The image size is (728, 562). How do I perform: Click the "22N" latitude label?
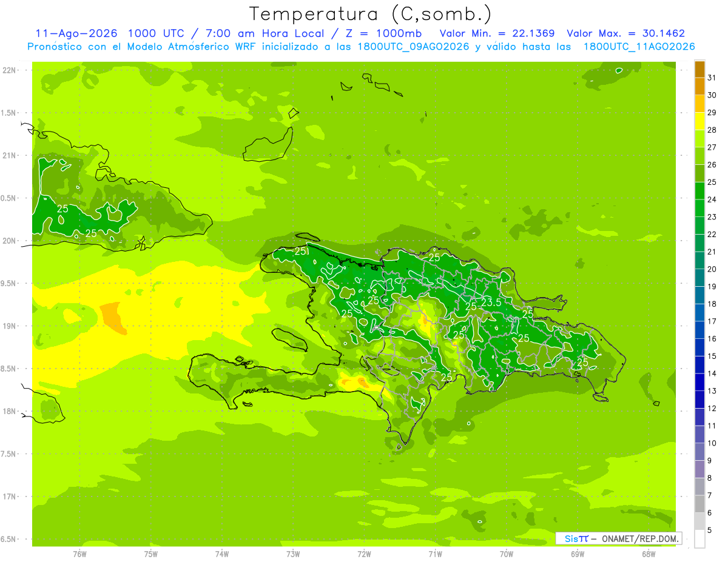tap(9, 70)
